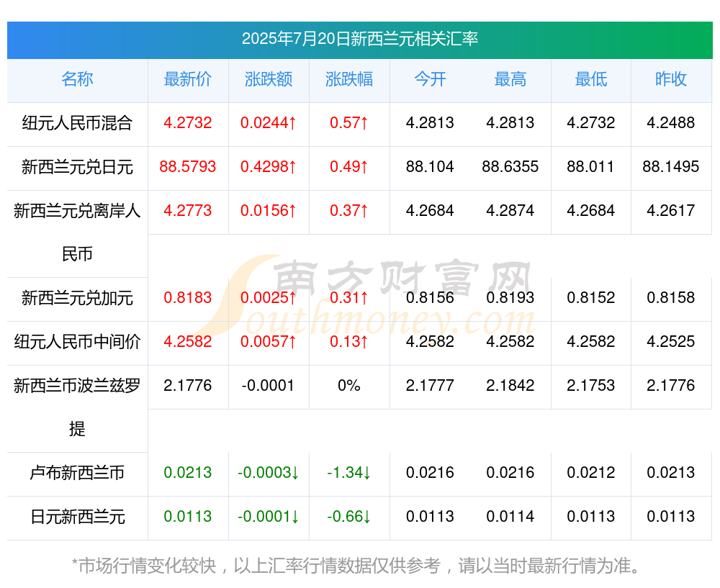Click latest price 0.8183
The height and width of the screenshot is (588, 720).
188,298
